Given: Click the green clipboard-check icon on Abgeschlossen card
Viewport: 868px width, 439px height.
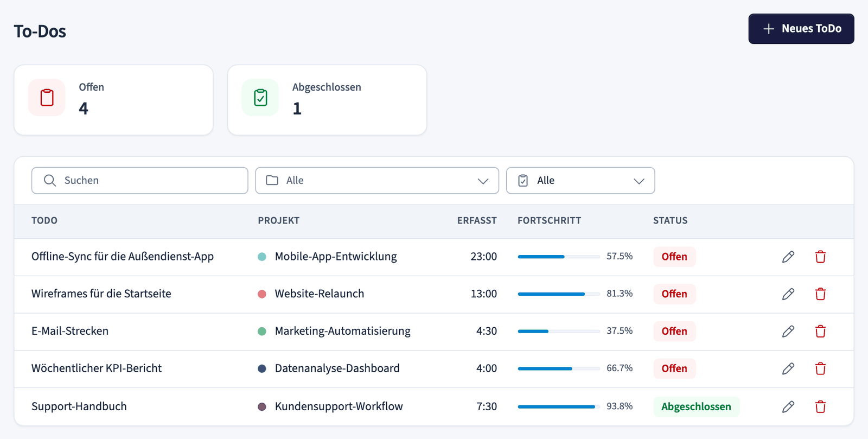Looking at the screenshot, I should pos(260,98).
